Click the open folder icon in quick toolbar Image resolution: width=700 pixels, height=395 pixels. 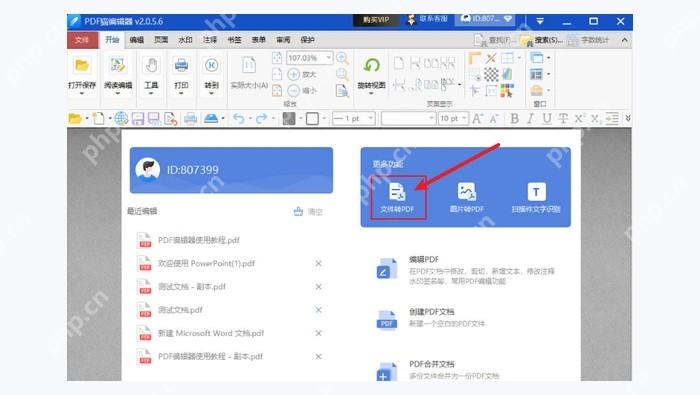tap(75, 118)
